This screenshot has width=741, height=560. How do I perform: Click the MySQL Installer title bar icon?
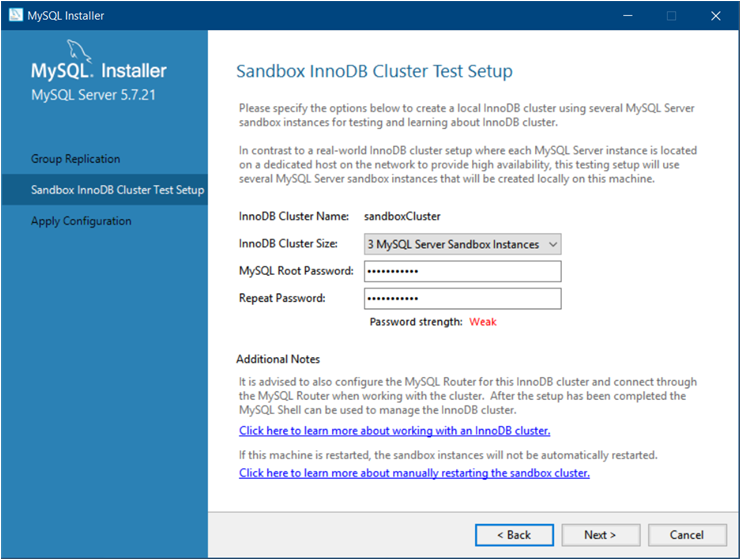click(16, 15)
